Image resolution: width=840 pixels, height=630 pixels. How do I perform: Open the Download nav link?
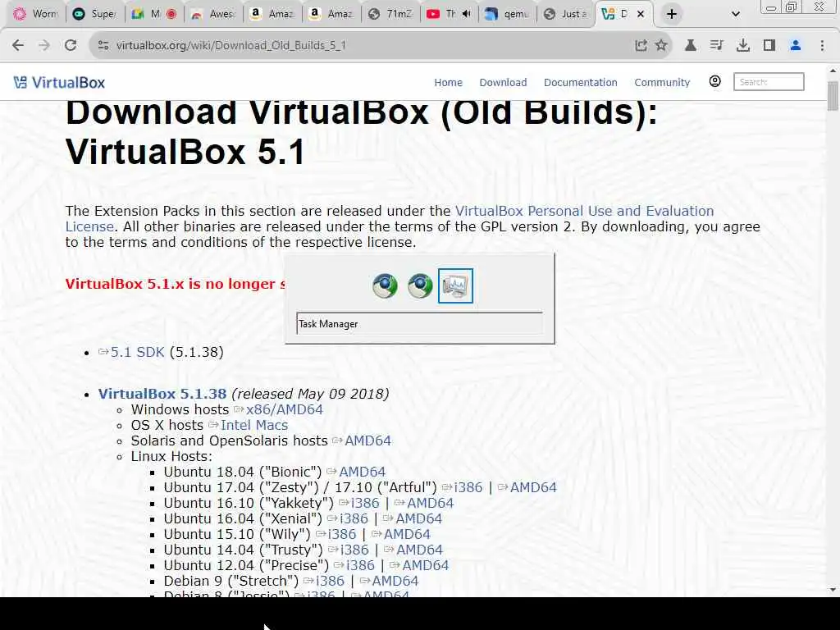point(503,83)
